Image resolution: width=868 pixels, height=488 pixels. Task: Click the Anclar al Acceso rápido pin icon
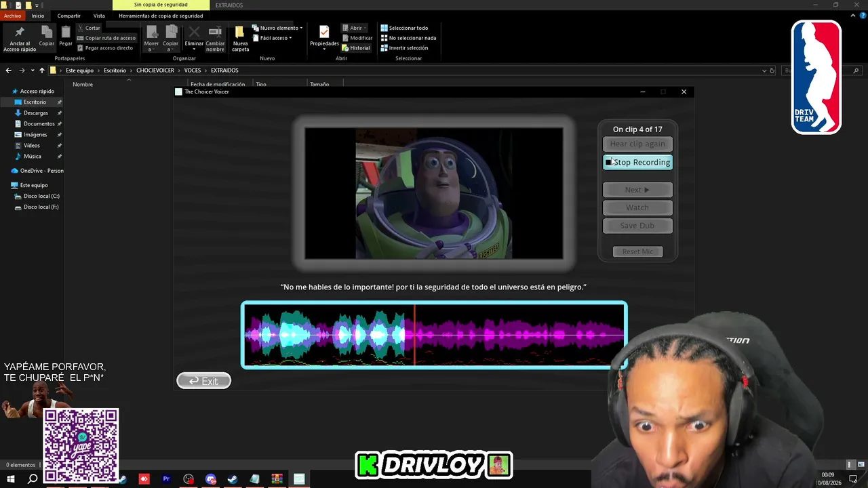pyautogui.click(x=19, y=32)
